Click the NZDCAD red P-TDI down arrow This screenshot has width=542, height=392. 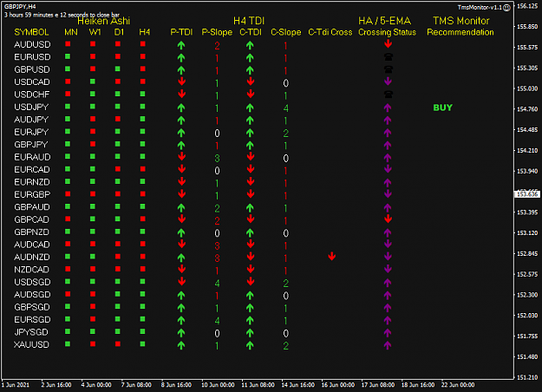click(182, 269)
